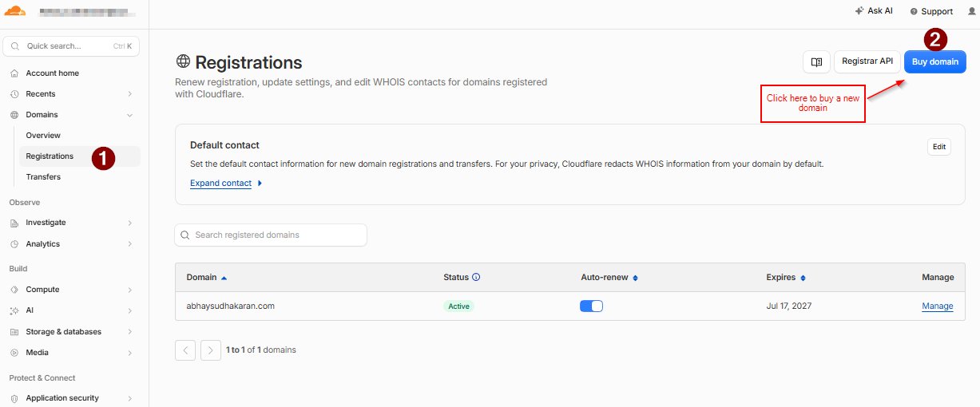The image size is (980, 407).
Task: Expand the Recents chevron
Action: [129, 94]
